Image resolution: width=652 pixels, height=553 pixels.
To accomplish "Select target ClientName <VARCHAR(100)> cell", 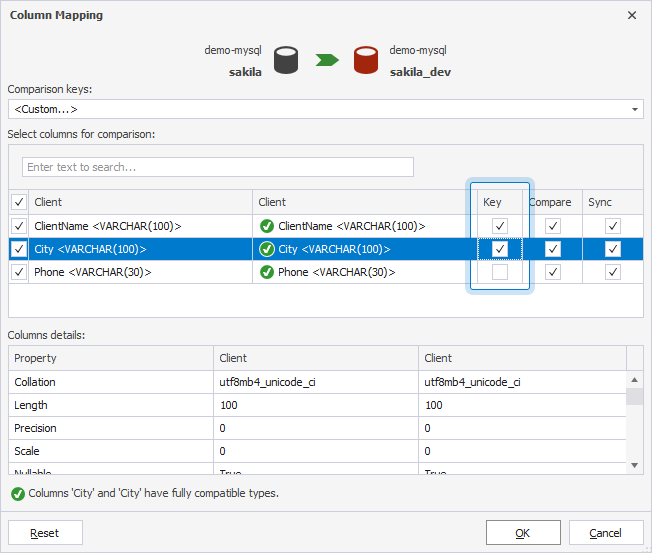I will coord(365,226).
